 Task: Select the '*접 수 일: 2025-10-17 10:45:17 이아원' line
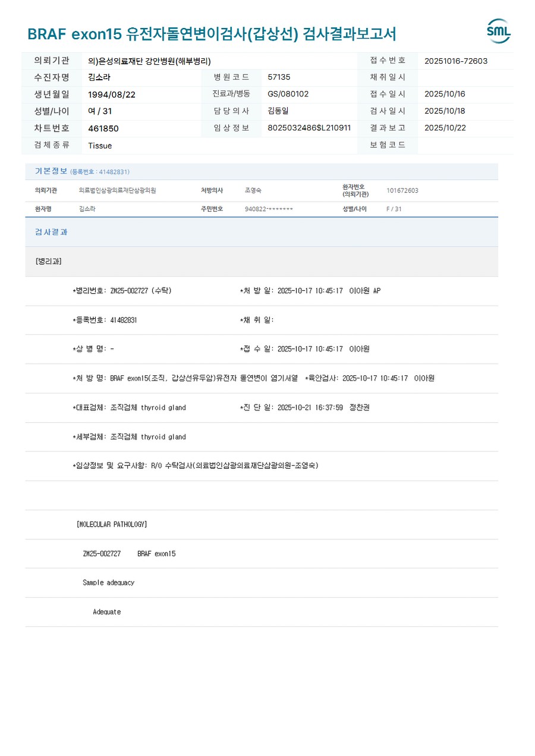(305, 349)
